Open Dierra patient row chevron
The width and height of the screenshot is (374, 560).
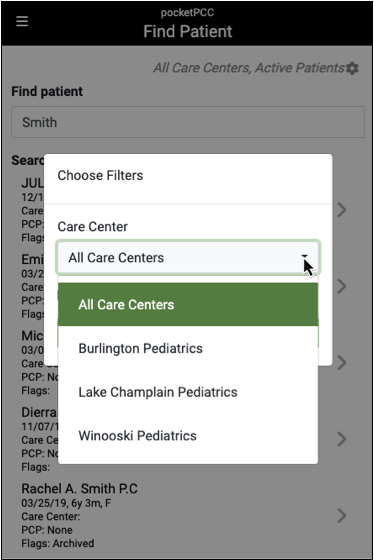pos(342,439)
